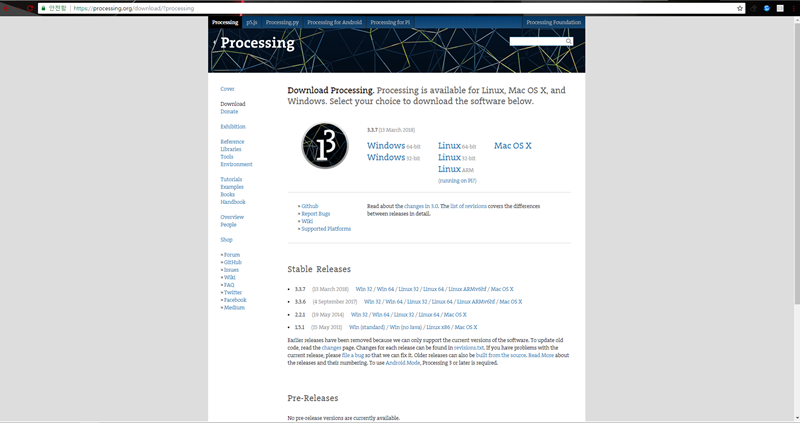Open Medium in the sidebar

pos(234,308)
